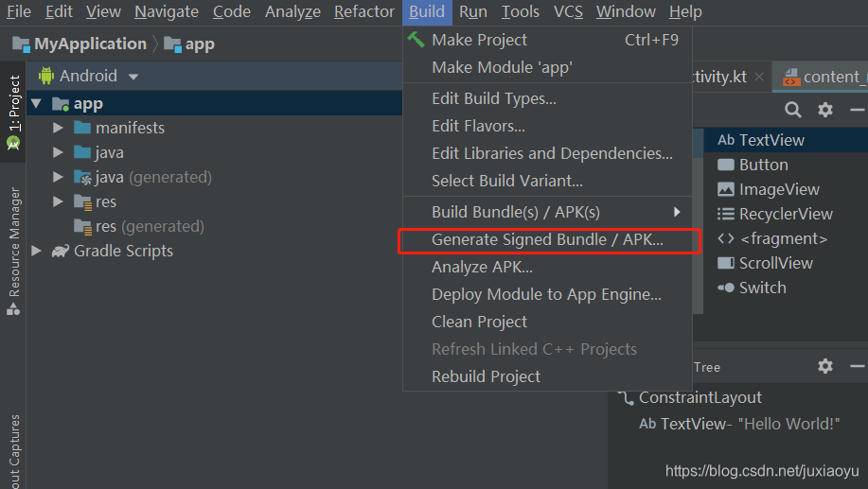The width and height of the screenshot is (868, 489).
Task: Select Generate Signed Bundle / APK...
Action: (x=547, y=239)
